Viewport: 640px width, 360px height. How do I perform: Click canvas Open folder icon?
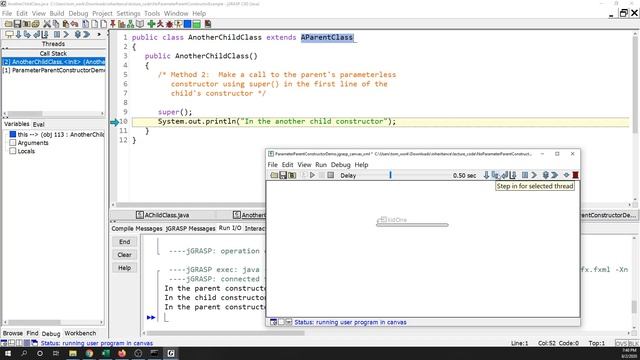274,175
